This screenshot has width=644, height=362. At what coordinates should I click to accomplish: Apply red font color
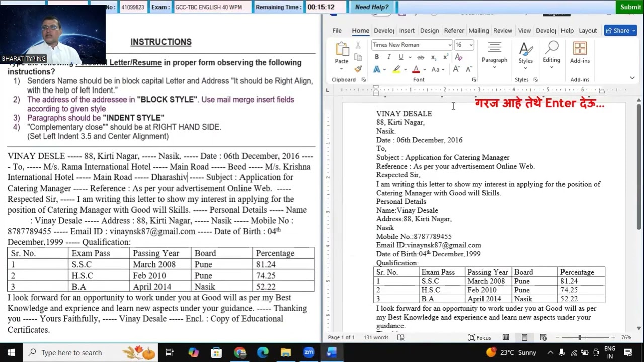coord(416,69)
